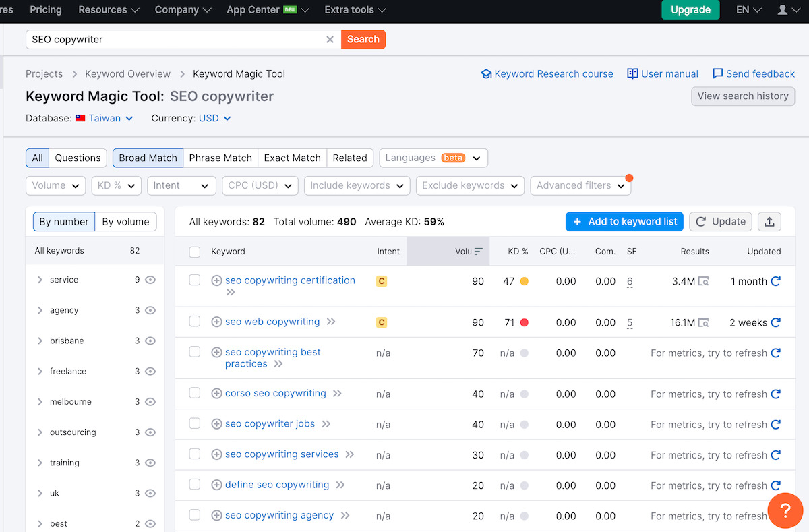
Task: Refresh metrics for corso seo copywriting
Action: pos(776,394)
